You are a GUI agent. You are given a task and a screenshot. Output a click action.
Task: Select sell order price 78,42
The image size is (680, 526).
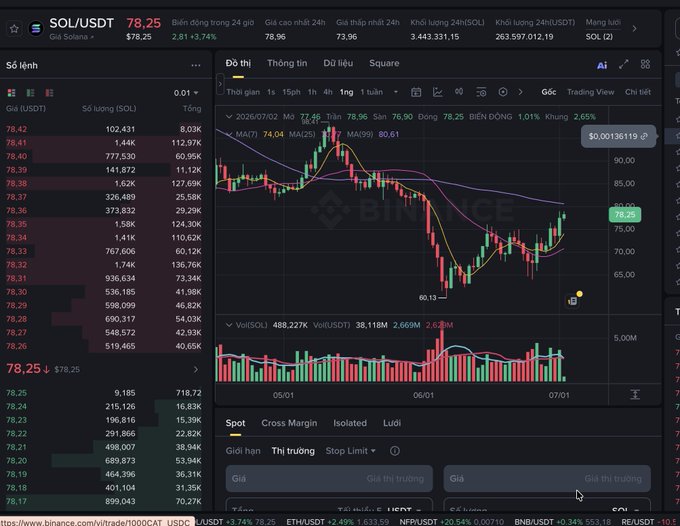pyautogui.click(x=16, y=129)
